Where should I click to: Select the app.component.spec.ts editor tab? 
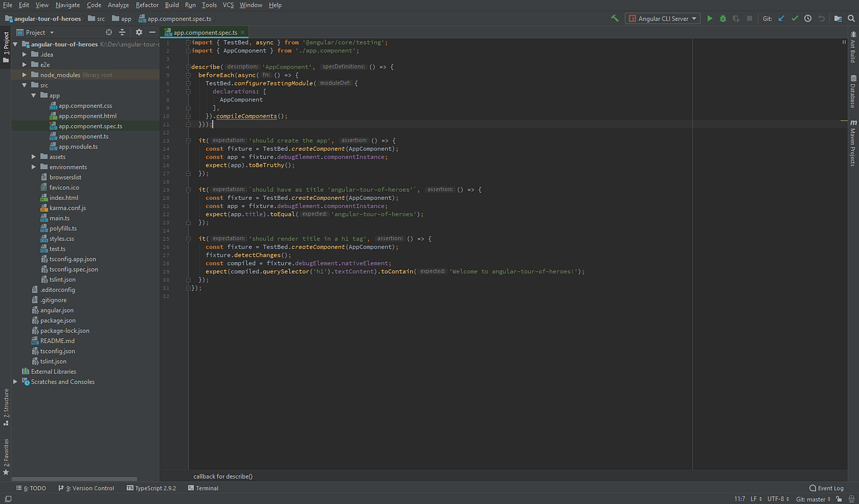(x=205, y=31)
